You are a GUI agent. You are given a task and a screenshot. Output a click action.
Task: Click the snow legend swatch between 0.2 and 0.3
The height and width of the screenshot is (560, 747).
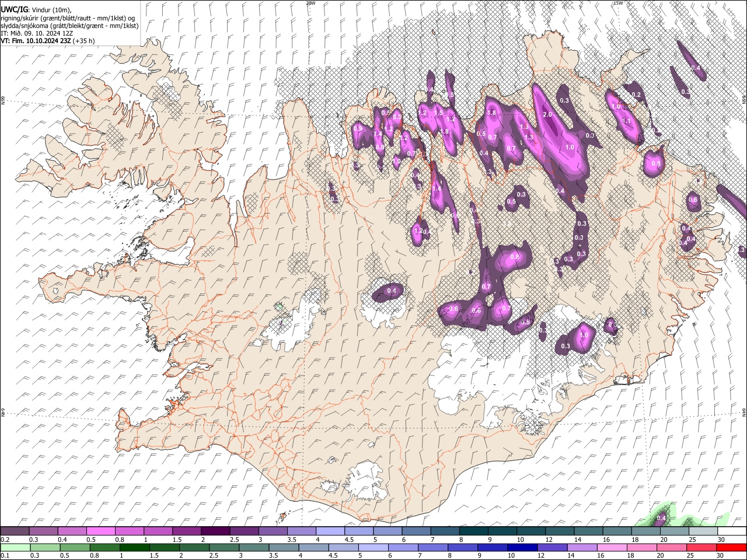15,531
